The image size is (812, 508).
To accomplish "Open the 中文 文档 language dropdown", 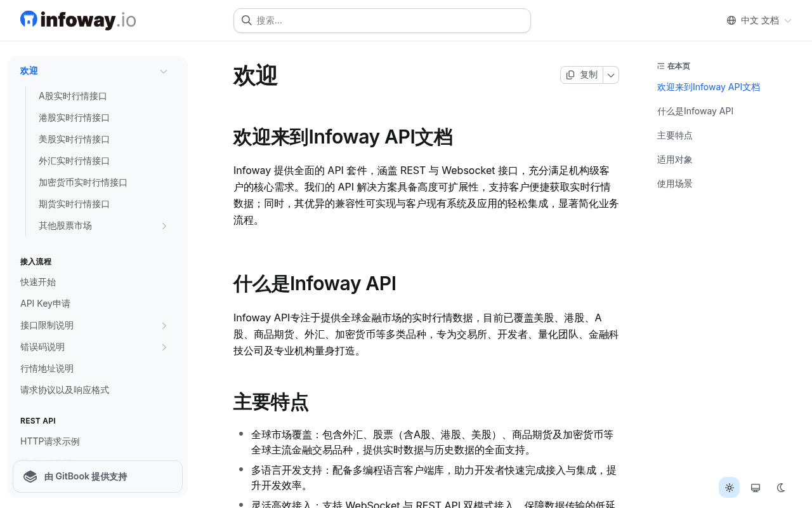I will click(759, 20).
